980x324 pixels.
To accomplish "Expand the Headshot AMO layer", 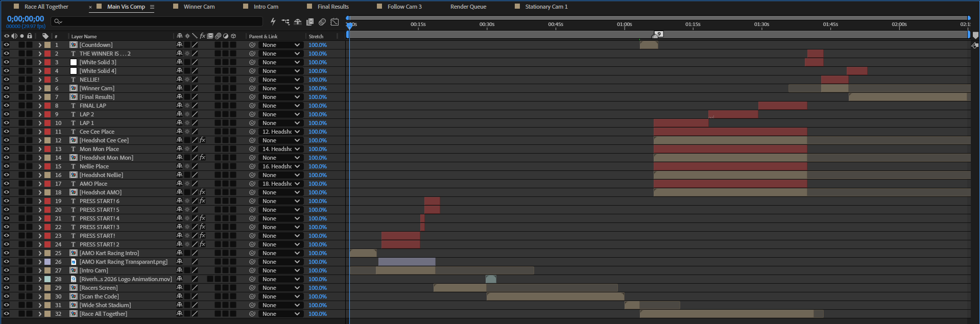I will pyautogui.click(x=40, y=192).
